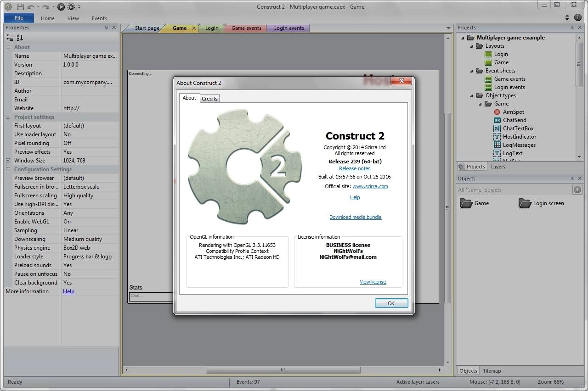Sort properties by category icon
588x391 pixels.
coord(10,38)
